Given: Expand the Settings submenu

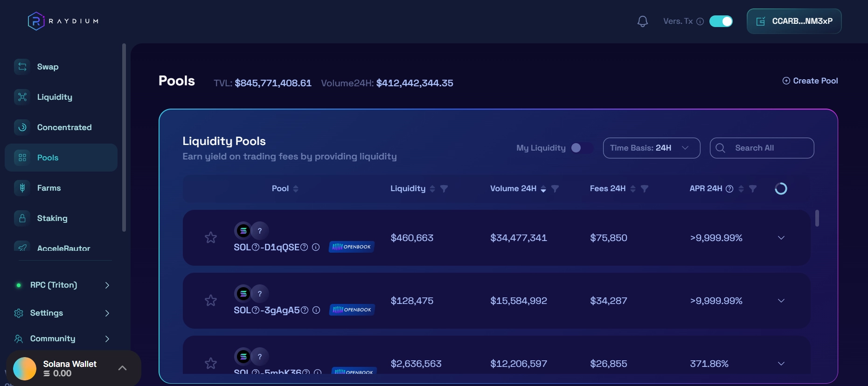Looking at the screenshot, I should [107, 313].
